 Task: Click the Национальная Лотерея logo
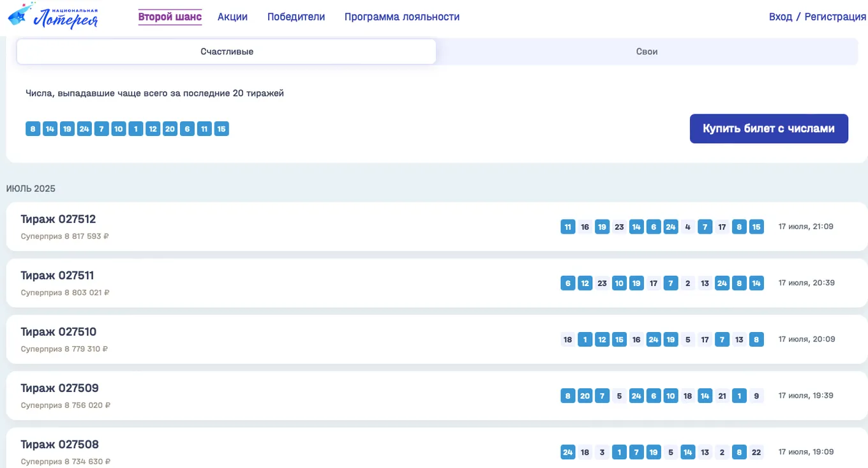click(53, 17)
